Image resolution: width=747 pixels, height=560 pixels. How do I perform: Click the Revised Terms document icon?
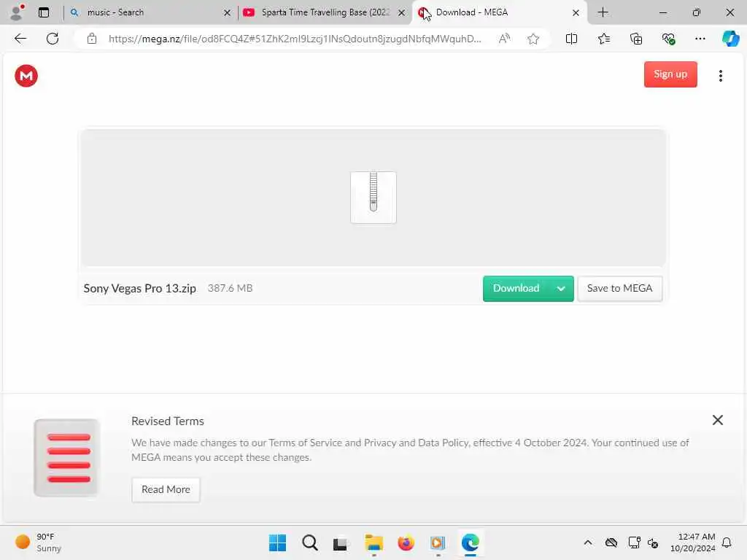66,458
